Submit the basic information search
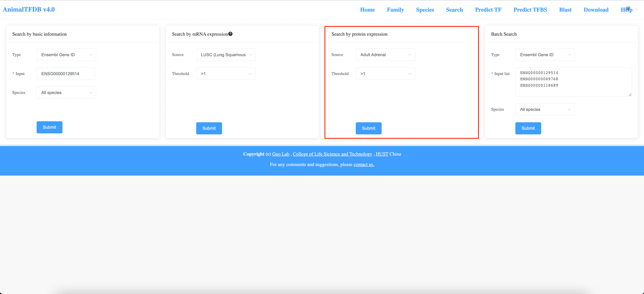The height and width of the screenshot is (294, 644). pyautogui.click(x=50, y=127)
